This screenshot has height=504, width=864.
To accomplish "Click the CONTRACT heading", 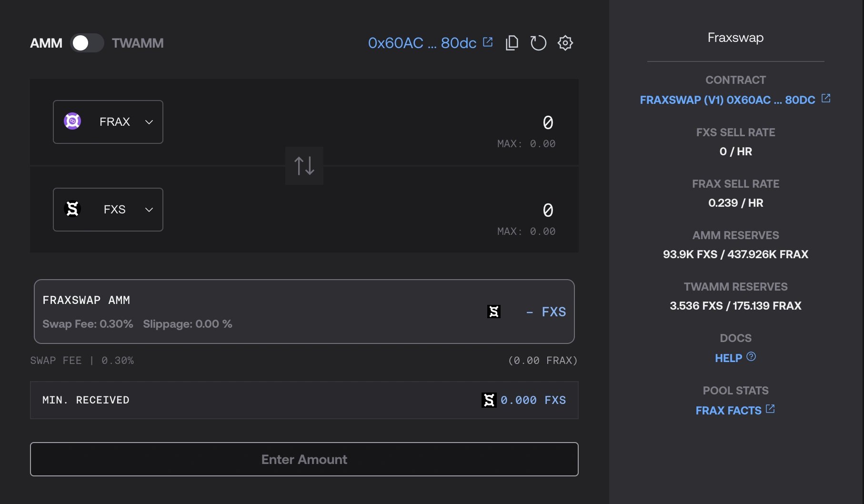I will [x=735, y=80].
